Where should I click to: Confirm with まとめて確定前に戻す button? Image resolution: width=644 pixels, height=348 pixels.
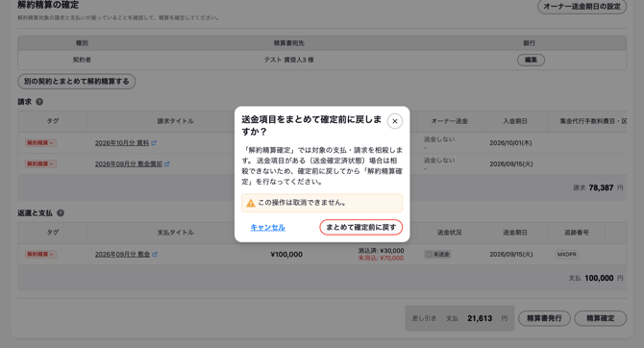click(361, 227)
